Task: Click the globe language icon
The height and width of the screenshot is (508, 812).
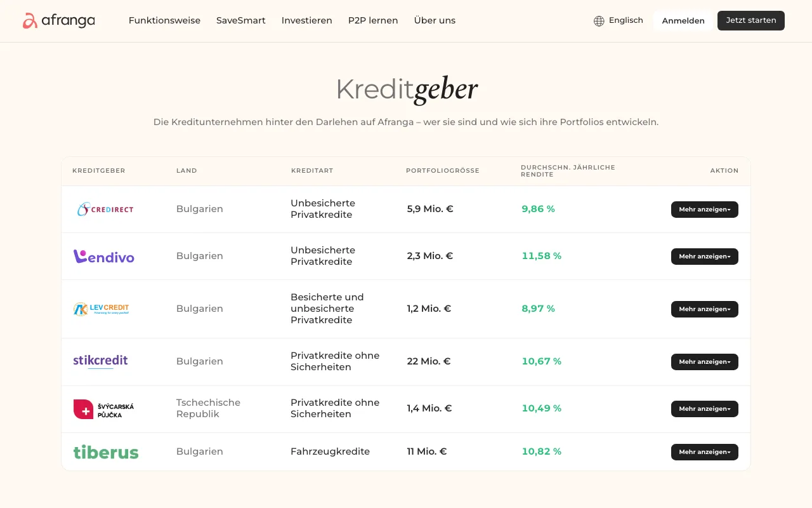Action: (x=599, y=21)
